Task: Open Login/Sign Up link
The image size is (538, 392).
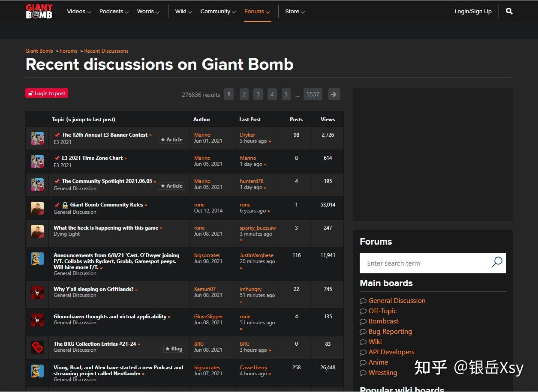Action: (473, 12)
